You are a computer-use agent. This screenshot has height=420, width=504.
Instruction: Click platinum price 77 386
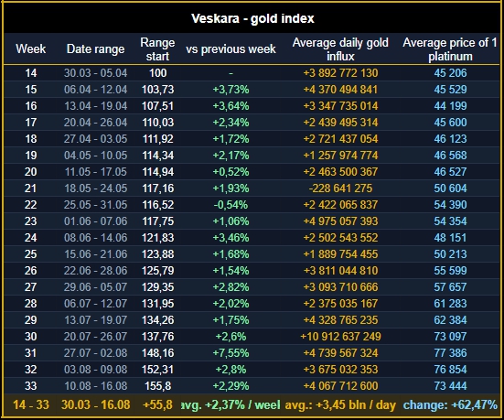[x=450, y=353]
